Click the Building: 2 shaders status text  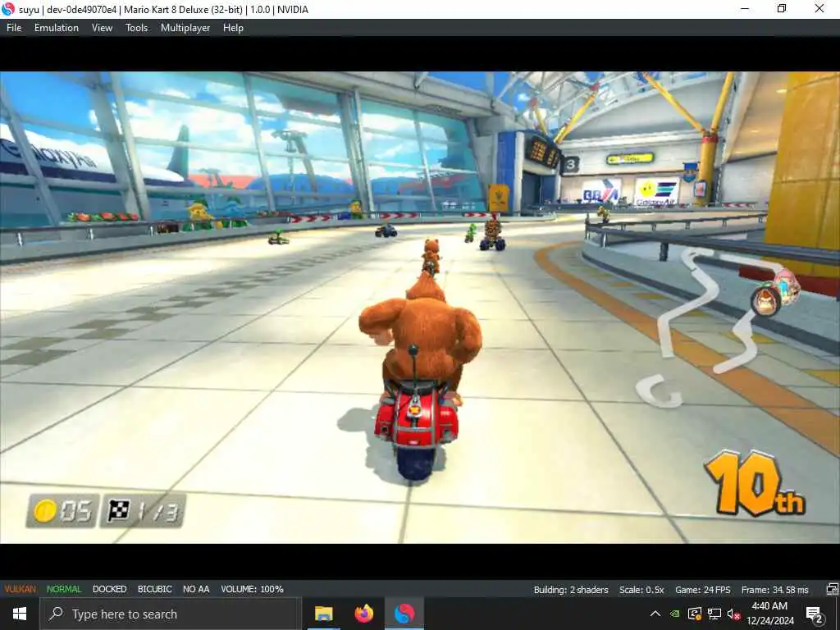(571, 590)
